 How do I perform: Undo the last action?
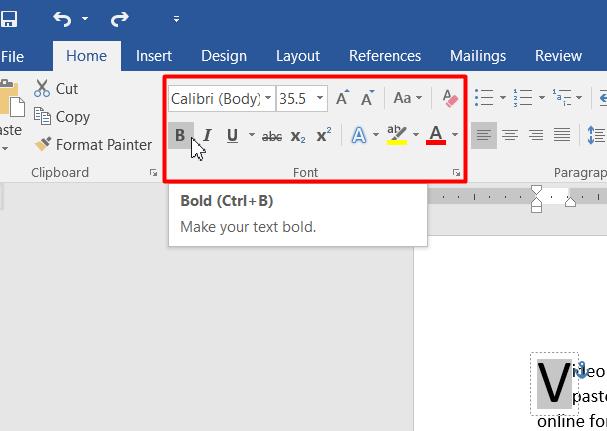point(62,19)
